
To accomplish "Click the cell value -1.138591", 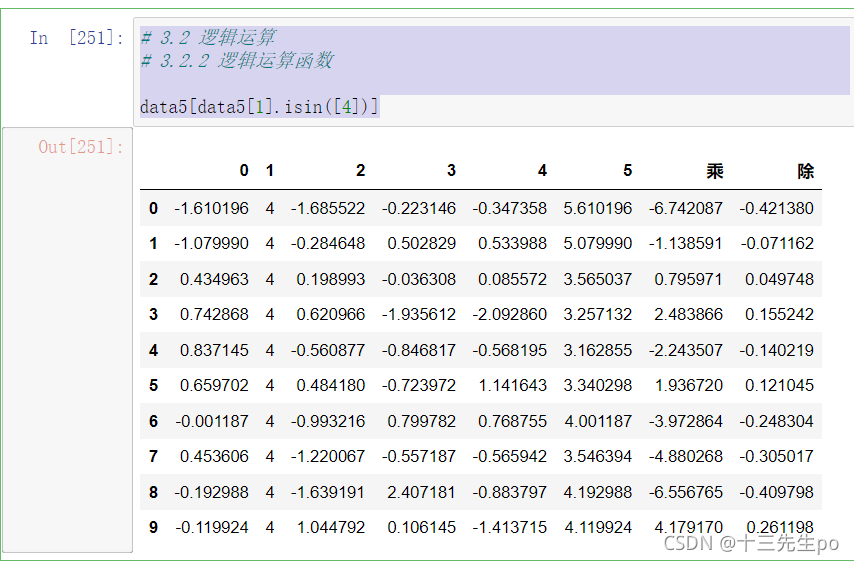I will 686,243.
